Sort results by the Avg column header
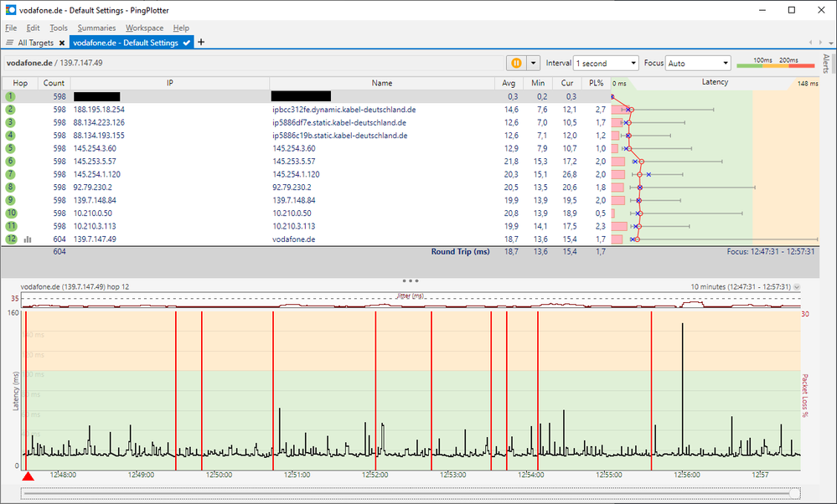The height and width of the screenshot is (504, 837). [509, 82]
